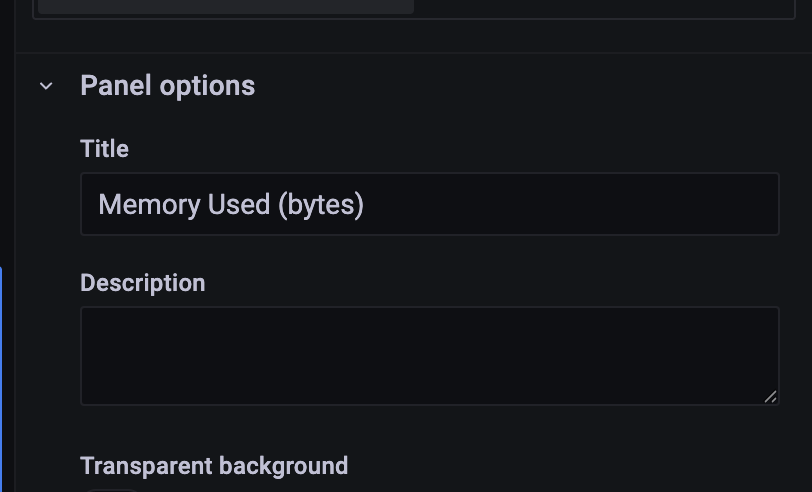
Task: Click the blue bar at left edge
Action: pyautogui.click(x=1, y=378)
